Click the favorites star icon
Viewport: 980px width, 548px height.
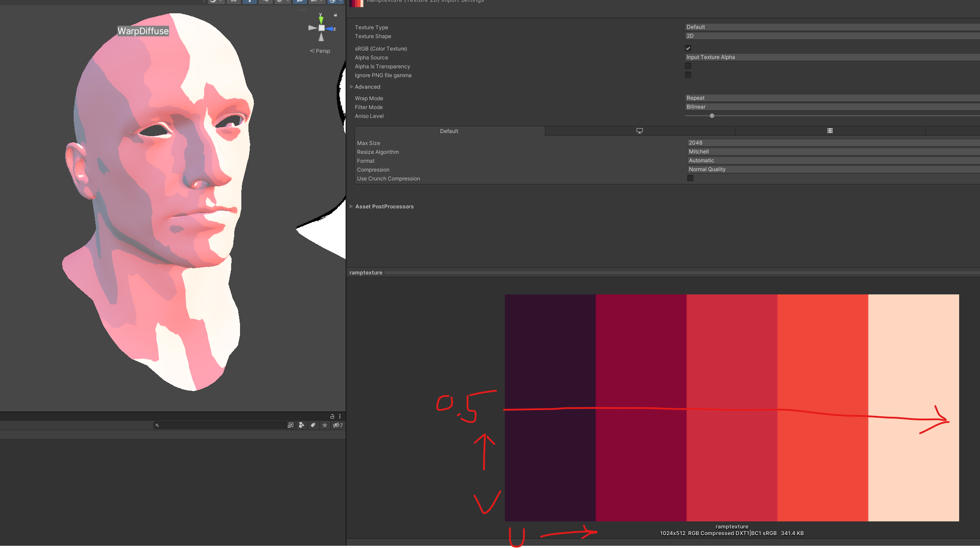pos(325,425)
